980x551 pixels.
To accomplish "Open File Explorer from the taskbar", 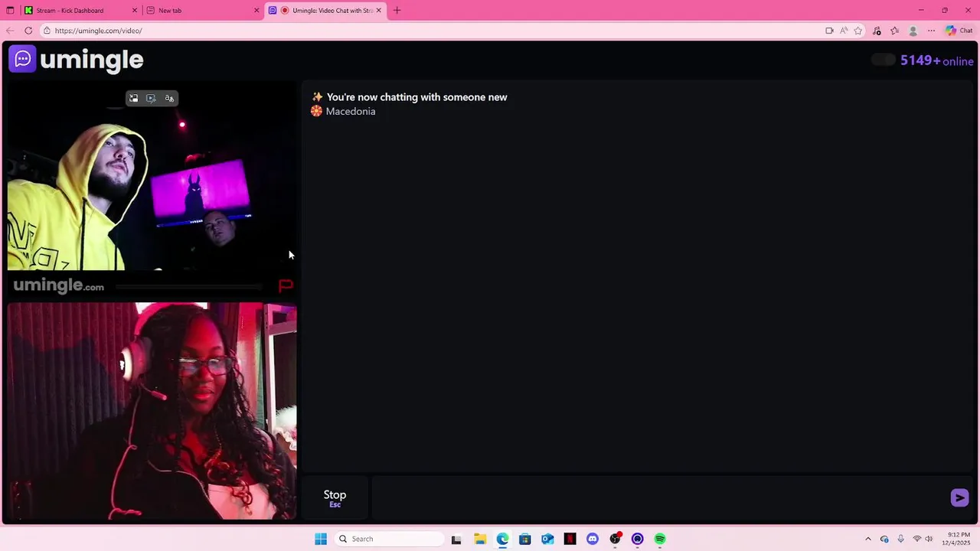I will (x=480, y=539).
